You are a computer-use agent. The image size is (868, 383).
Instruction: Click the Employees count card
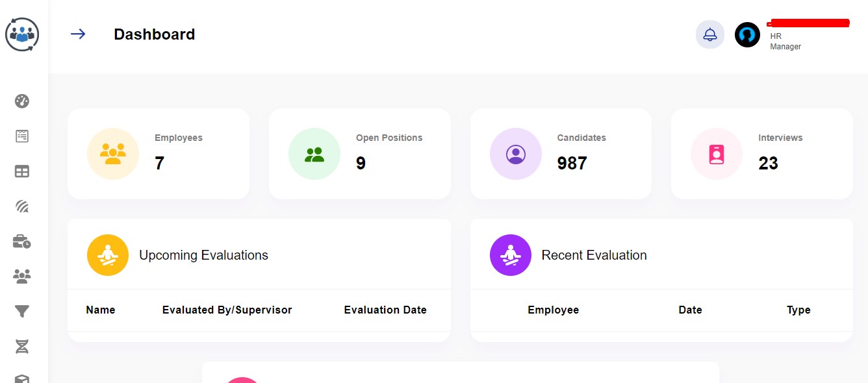159,154
